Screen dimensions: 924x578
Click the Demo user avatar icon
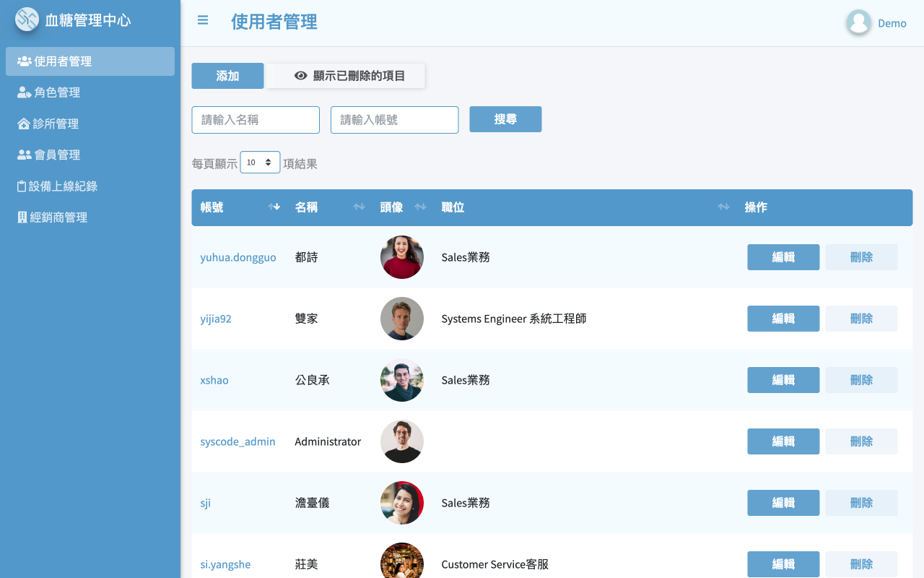858,22
